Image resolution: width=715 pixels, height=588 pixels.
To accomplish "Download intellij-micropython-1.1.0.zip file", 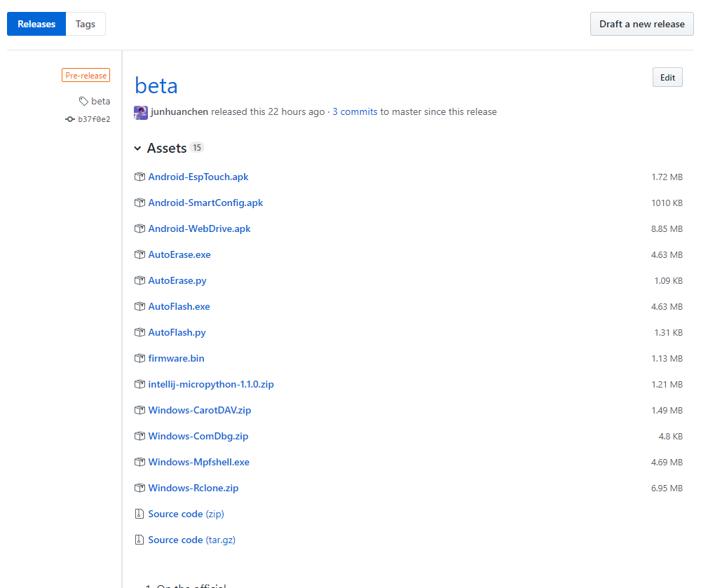I will [x=211, y=384].
